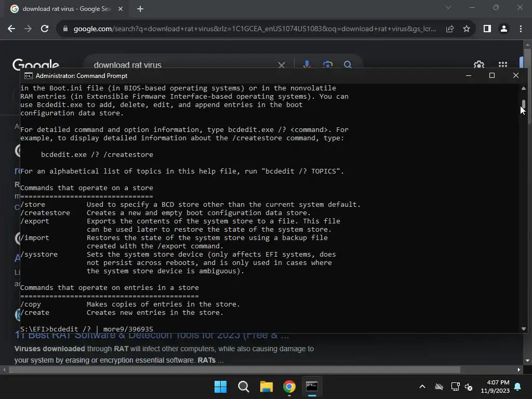Show hidden system tray icons
532x399 pixels.
point(422,387)
